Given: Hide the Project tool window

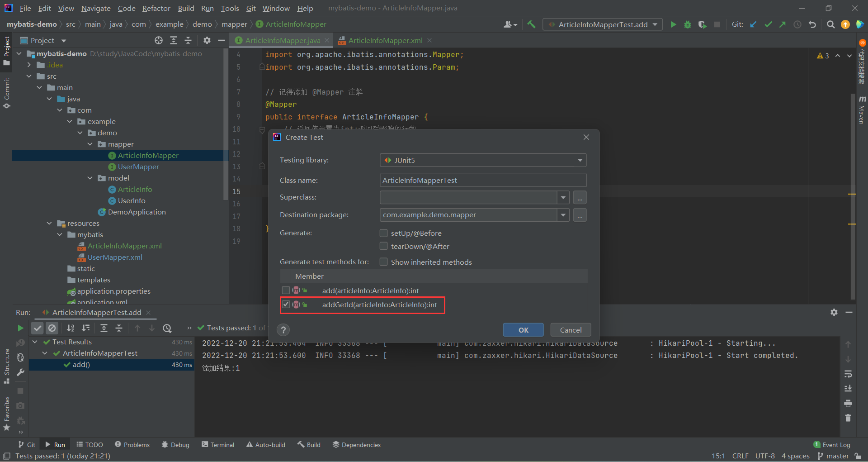Looking at the screenshot, I should (x=222, y=40).
